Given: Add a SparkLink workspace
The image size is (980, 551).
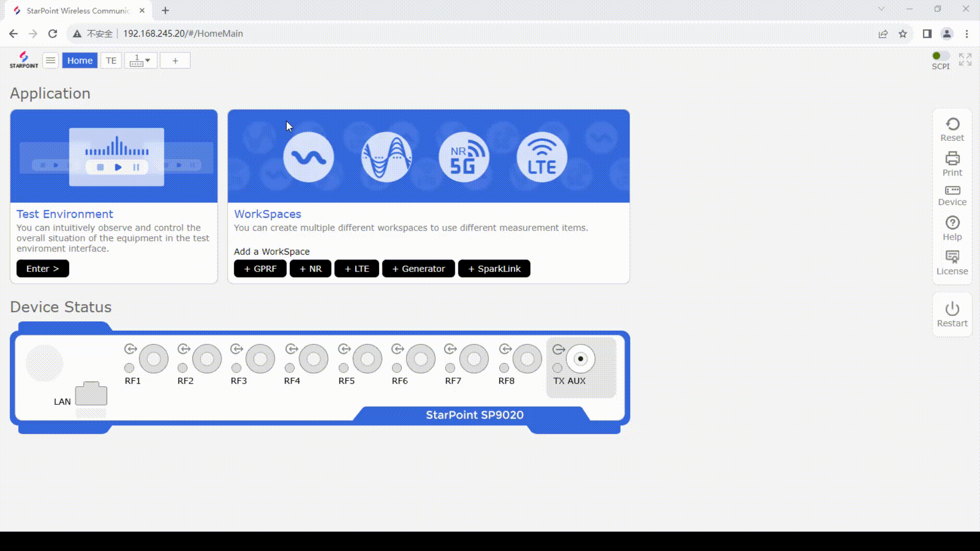Looking at the screenshot, I should 494,268.
